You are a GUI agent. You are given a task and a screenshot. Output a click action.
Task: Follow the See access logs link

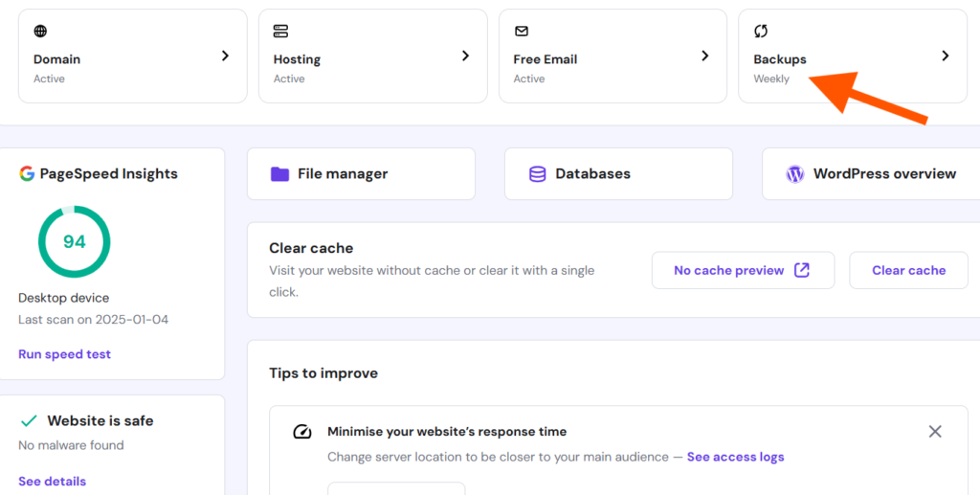pos(736,457)
